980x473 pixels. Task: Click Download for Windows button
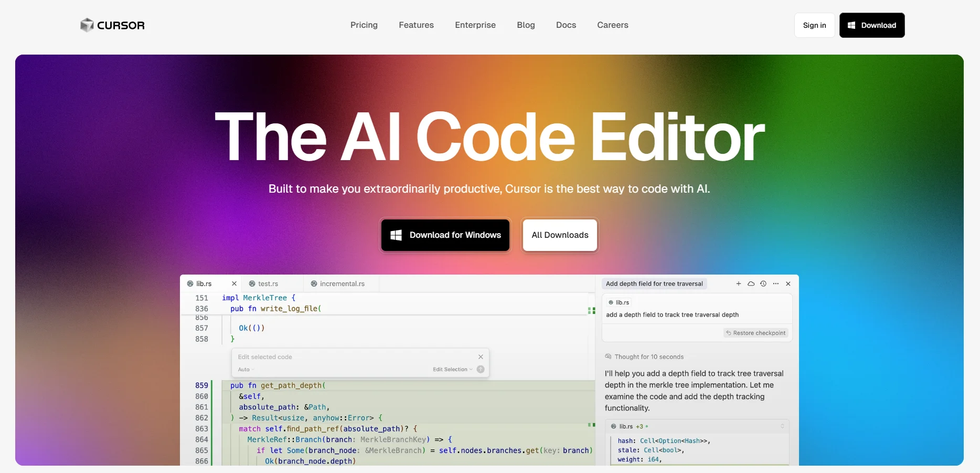(x=445, y=235)
